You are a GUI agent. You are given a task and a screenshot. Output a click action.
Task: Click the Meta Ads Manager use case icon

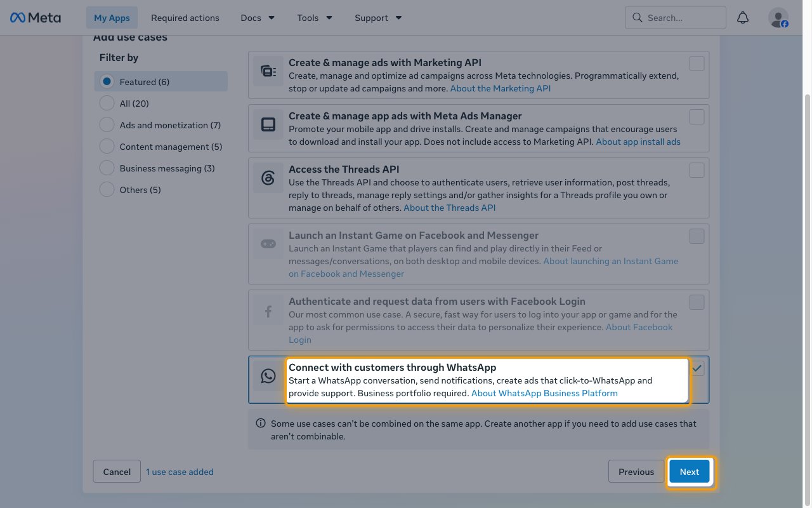pos(268,124)
